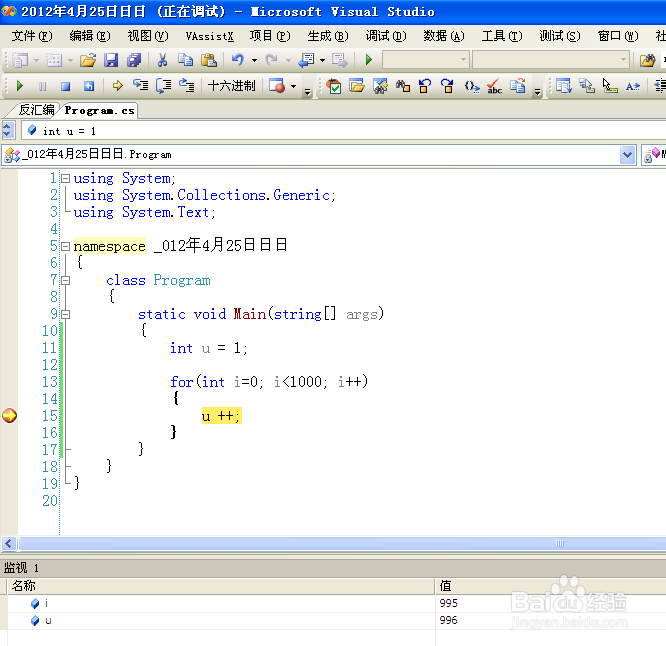Screen dimensions: 666x646
Task: Open dropdown next to Breakpoints icon
Action: [293, 87]
